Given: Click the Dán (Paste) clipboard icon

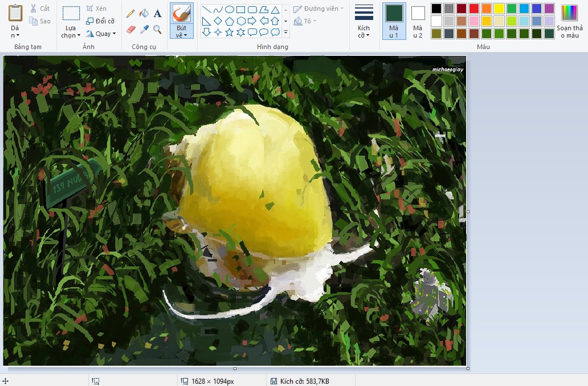Looking at the screenshot, I should pos(15,13).
